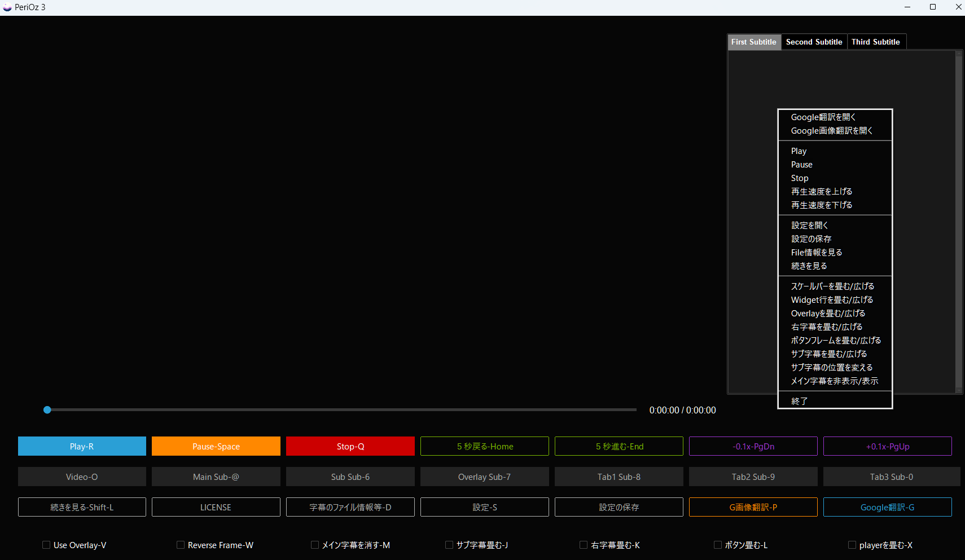Increase speed with the +0.1x-PgUp button
Viewport: 965px width, 560px height.
coord(887,446)
